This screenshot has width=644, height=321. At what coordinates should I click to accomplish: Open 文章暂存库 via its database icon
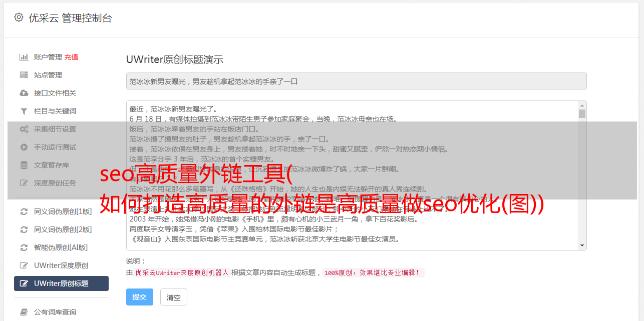click(24, 165)
